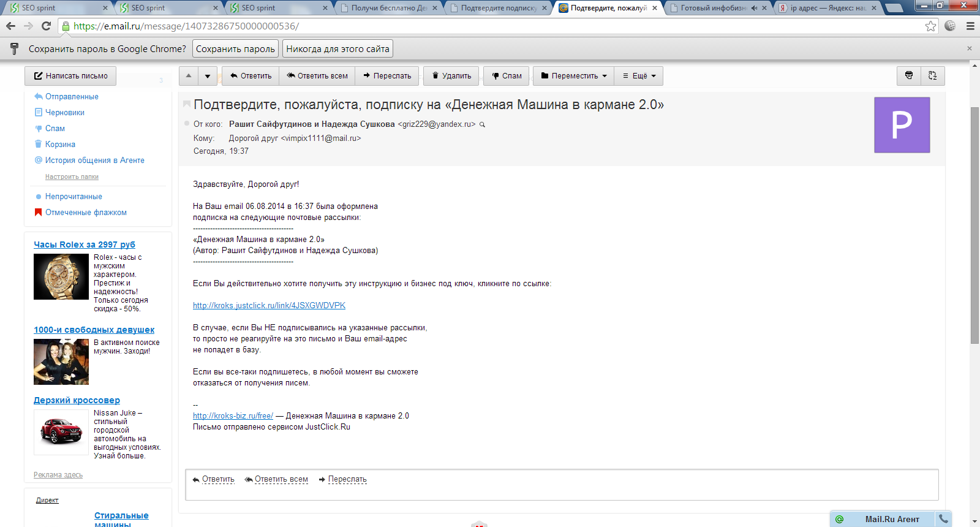
Task: Click the translate icon beside the printer
Action: pyautogui.click(x=933, y=75)
